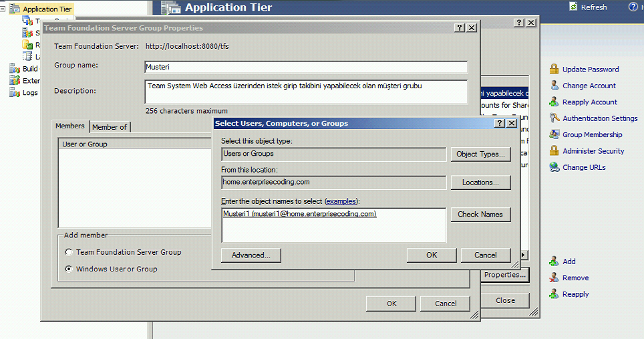
Task: Click OK in Group Properties dialog
Action: click(391, 304)
